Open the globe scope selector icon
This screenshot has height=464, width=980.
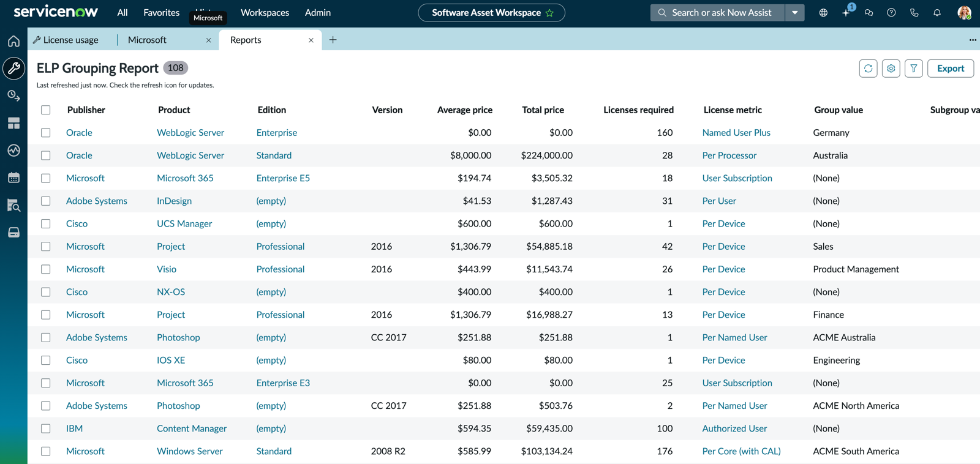click(x=823, y=13)
